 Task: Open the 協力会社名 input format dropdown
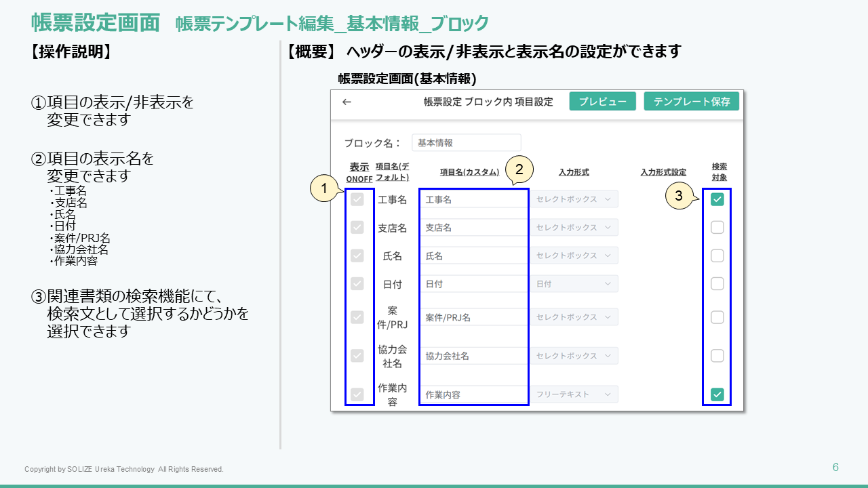(574, 356)
